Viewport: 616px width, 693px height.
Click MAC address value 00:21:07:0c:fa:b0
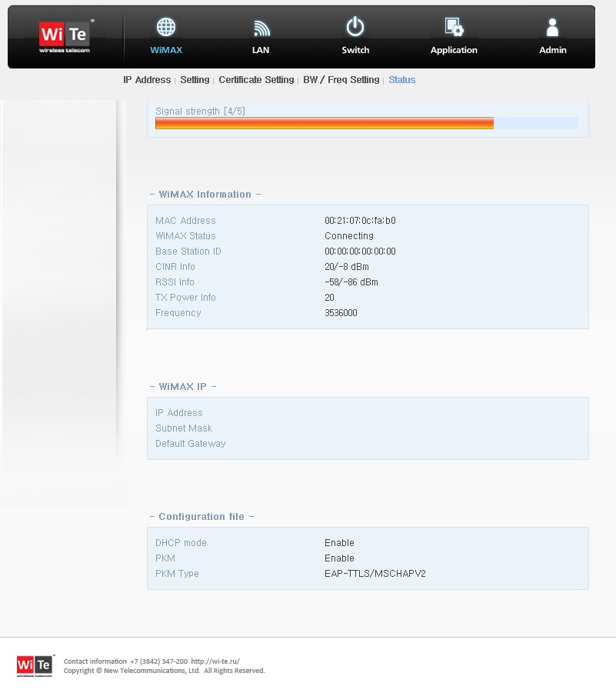point(360,221)
